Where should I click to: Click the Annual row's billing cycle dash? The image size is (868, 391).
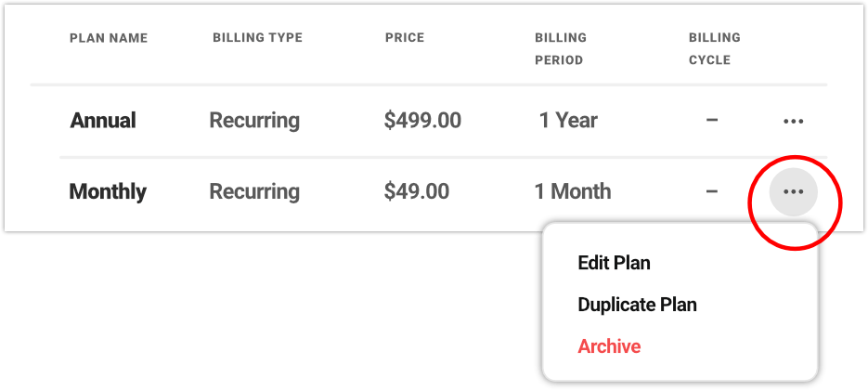[x=712, y=121]
